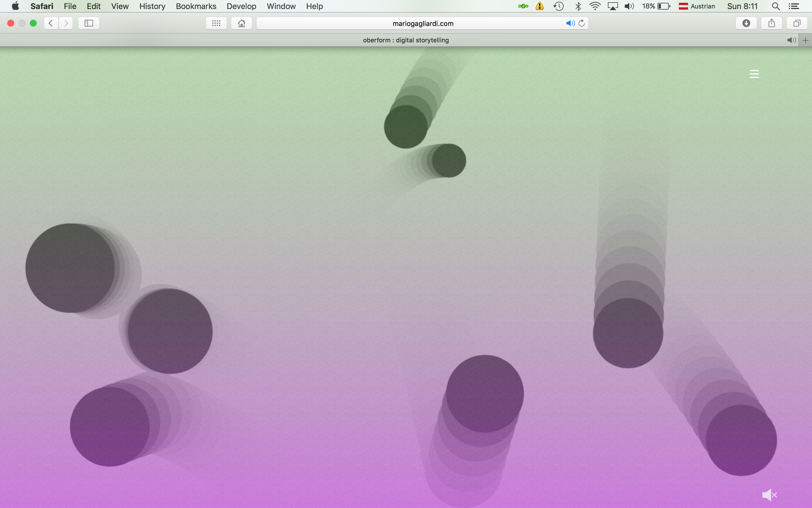The width and height of the screenshot is (812, 508).
Task: Reload the page with the refresh icon
Action: [582, 23]
